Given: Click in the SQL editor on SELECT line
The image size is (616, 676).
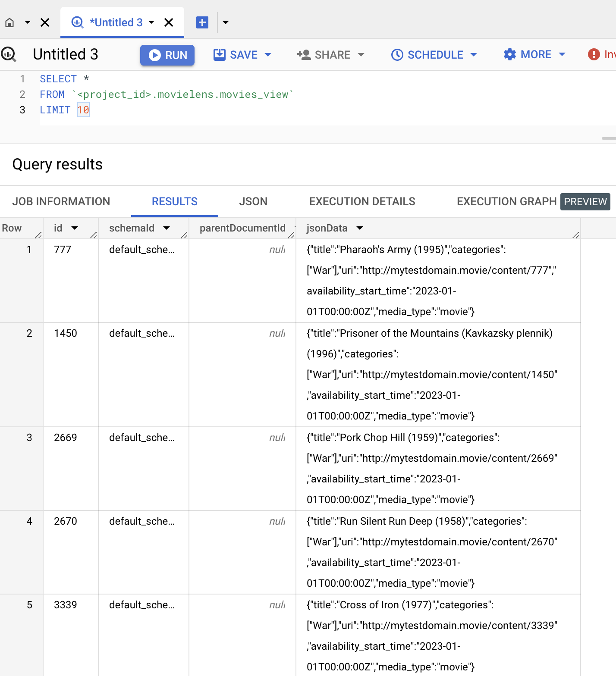Looking at the screenshot, I should 65,79.
